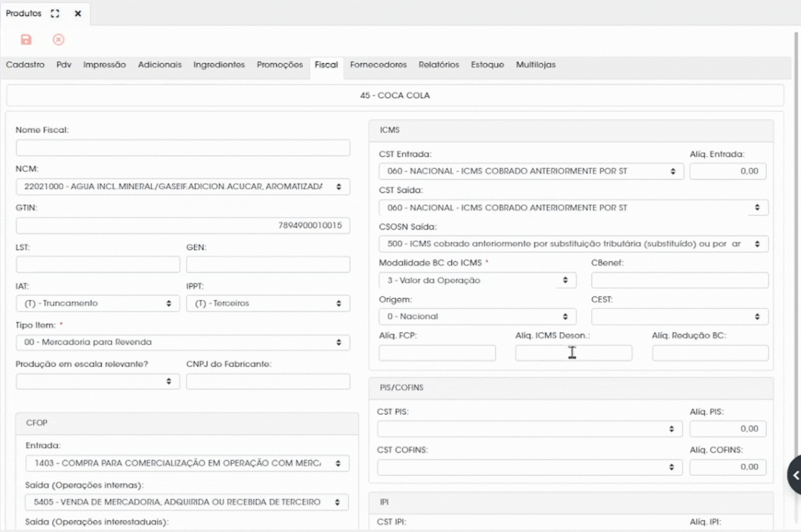The image size is (801, 532).
Task: Open the CEST dropdown
Action: 680,317
